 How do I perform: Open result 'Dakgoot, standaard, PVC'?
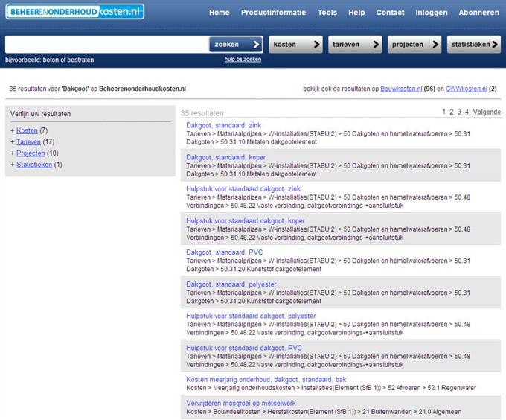point(224,252)
